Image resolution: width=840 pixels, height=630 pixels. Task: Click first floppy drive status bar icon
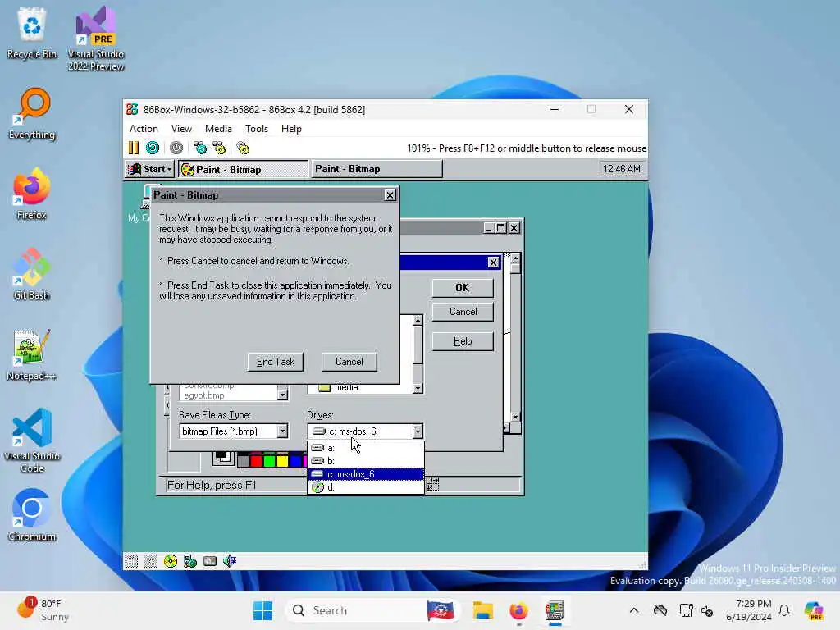pos(131,561)
